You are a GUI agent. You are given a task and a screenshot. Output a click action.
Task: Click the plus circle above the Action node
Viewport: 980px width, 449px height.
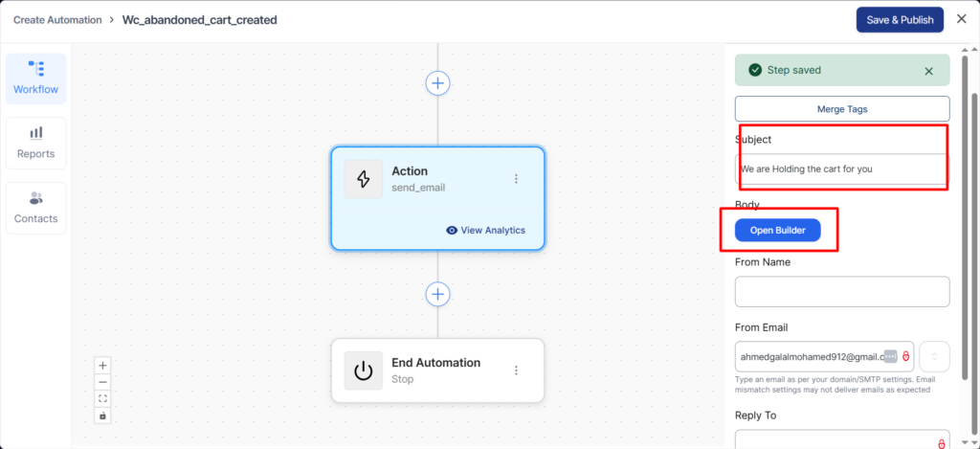click(x=437, y=83)
